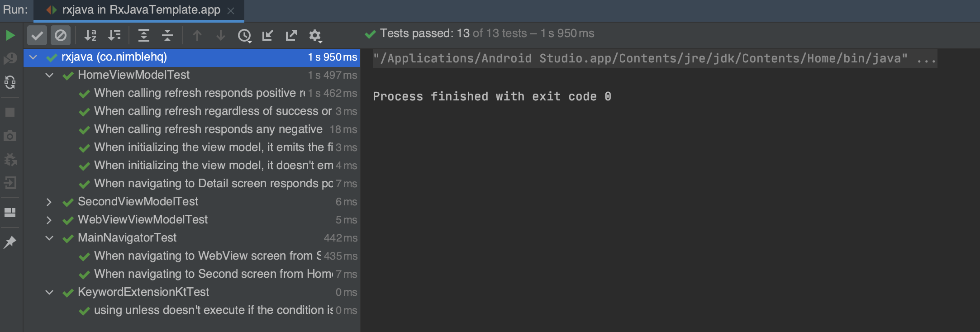Select HomeViewModelTest row
Viewport: 980px width, 332px height.
pos(192,75)
